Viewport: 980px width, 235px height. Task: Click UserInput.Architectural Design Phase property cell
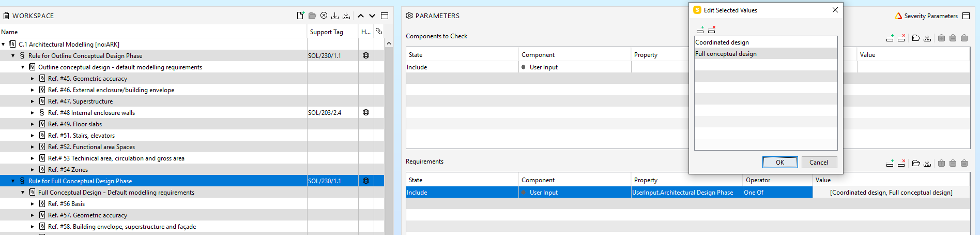[687, 193]
